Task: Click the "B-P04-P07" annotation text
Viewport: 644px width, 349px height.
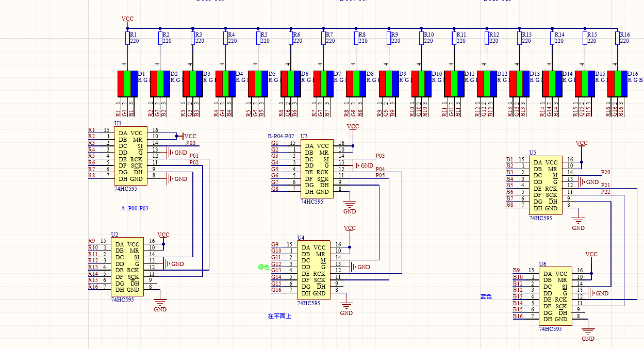Action: click(281, 136)
